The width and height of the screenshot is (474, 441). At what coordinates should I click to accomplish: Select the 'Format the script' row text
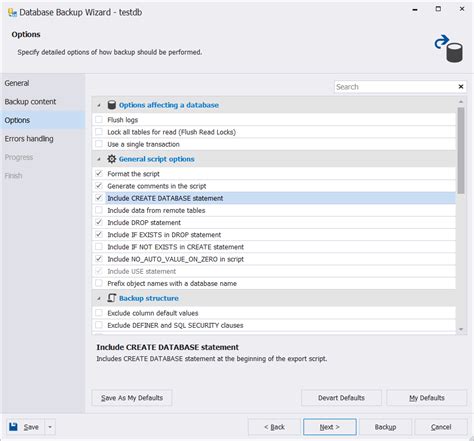133,174
